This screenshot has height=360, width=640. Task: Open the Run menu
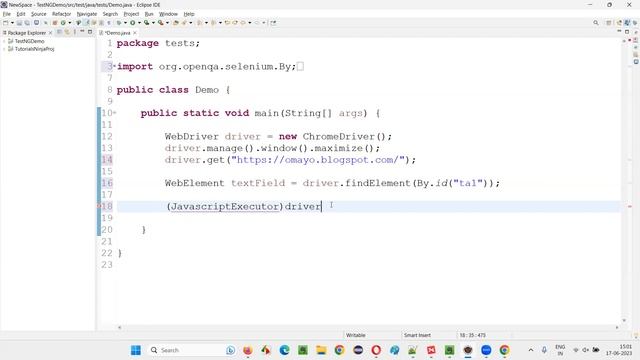click(149, 14)
